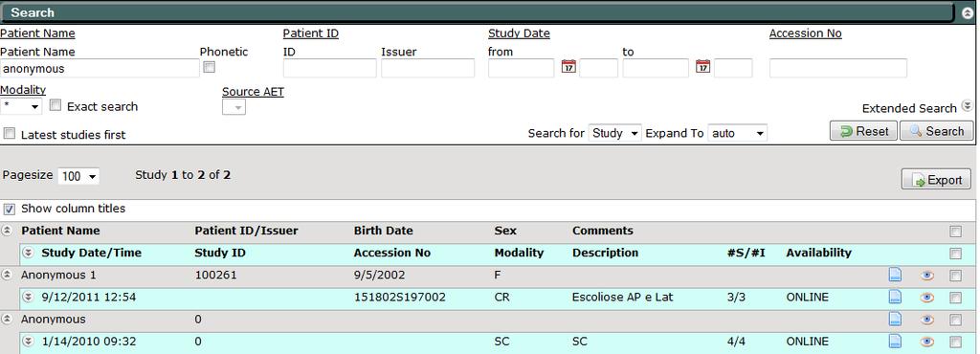The height and width of the screenshot is (354, 980).
Task: Click the Anonymous 1 patient name
Action: pyautogui.click(x=58, y=275)
